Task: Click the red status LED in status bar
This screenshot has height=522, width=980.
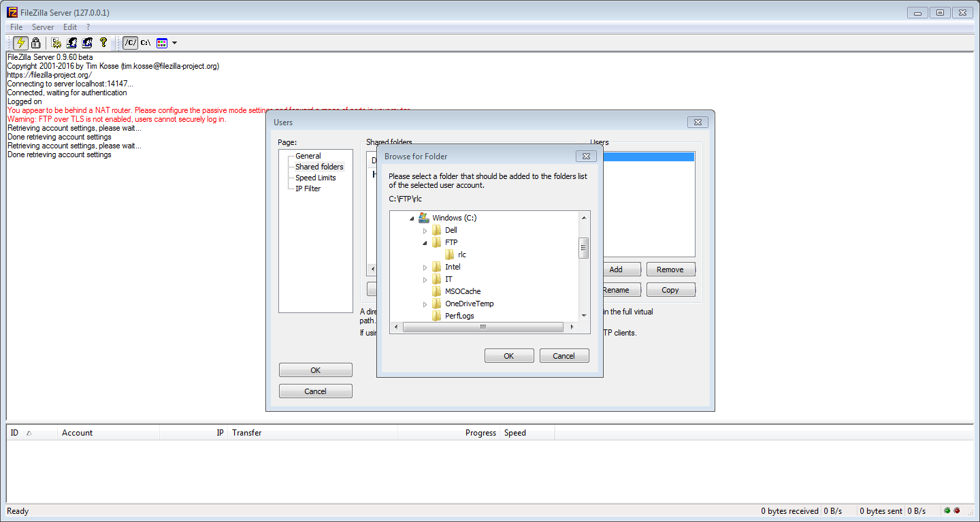Action: coord(957,510)
